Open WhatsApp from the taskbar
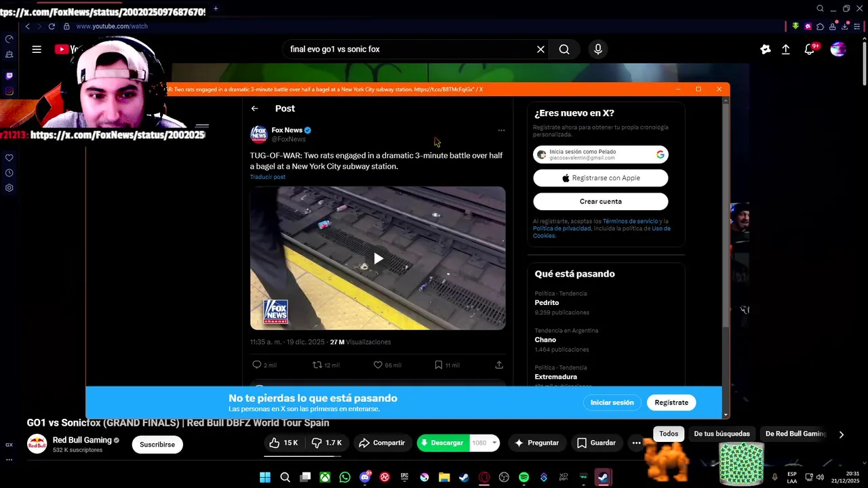The image size is (868, 488). click(x=345, y=477)
